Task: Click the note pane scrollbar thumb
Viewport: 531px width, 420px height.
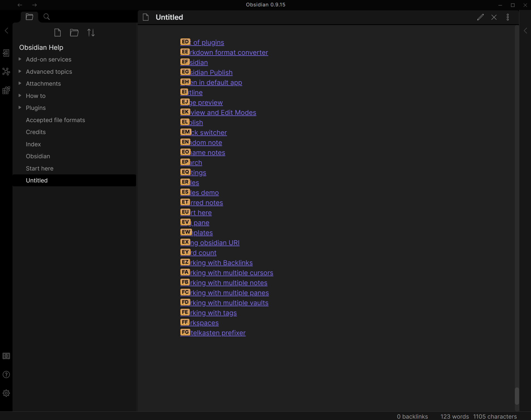Action: (x=517, y=396)
